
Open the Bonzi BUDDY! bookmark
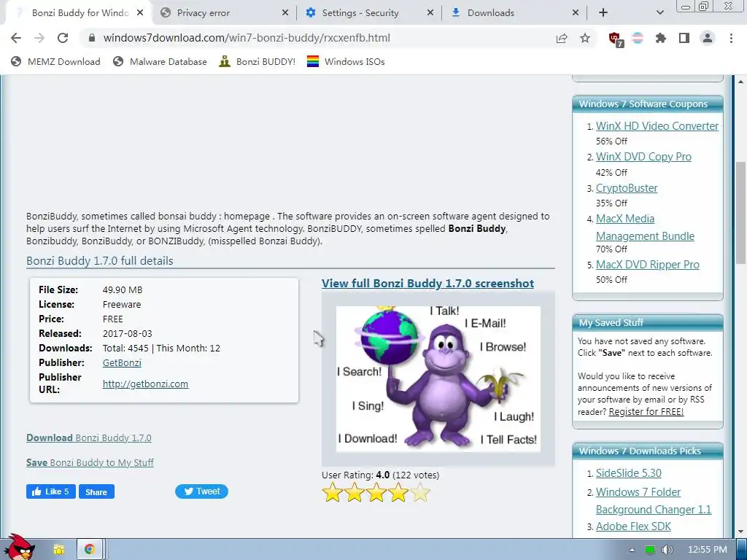258,61
